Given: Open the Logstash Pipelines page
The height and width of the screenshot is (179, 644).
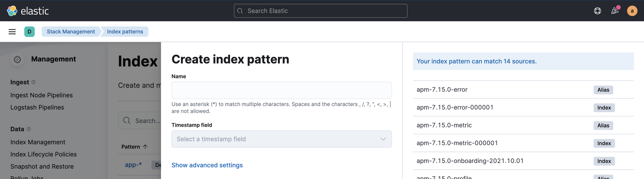Looking at the screenshot, I should tap(37, 107).
